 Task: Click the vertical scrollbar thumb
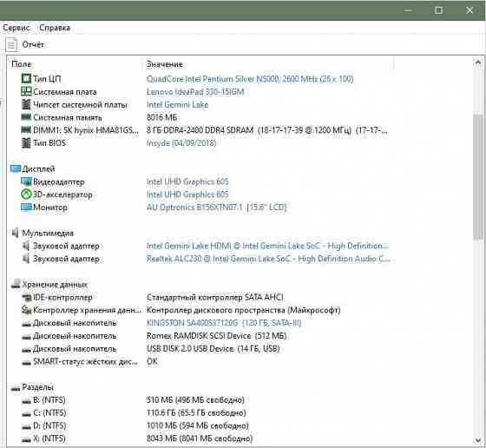tap(478, 177)
